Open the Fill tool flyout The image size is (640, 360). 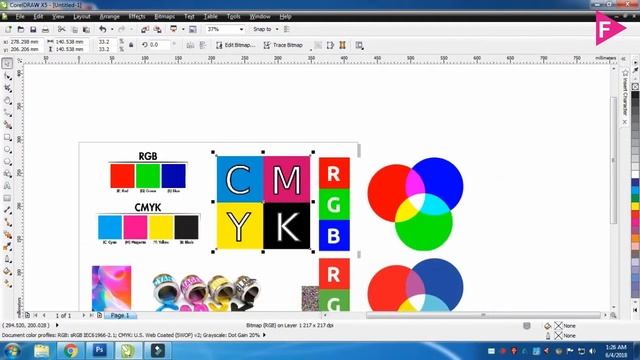click(7, 271)
